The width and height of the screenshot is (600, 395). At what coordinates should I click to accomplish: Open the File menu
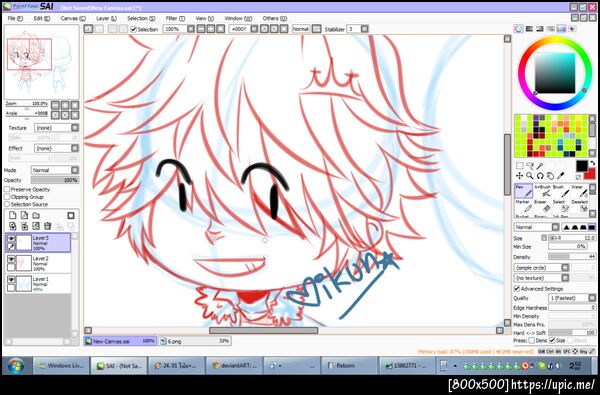[x=15, y=18]
